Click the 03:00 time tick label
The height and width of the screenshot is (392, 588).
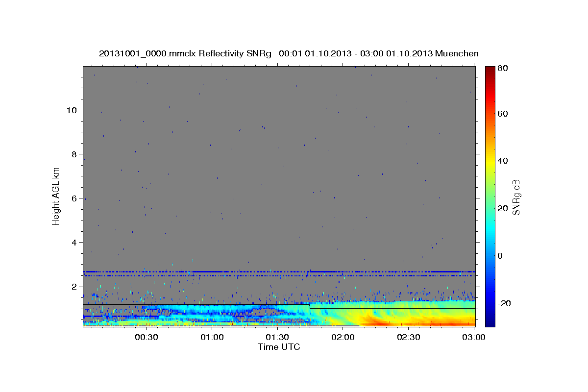pyautogui.click(x=474, y=337)
